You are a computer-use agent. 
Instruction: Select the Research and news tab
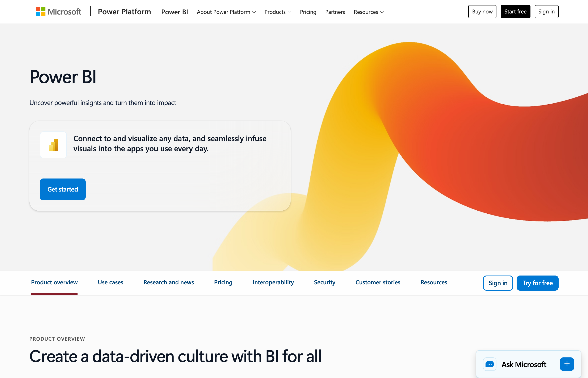tap(169, 282)
